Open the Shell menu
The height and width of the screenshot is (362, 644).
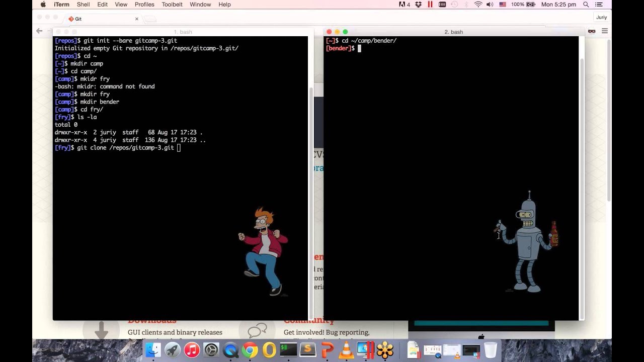(83, 5)
